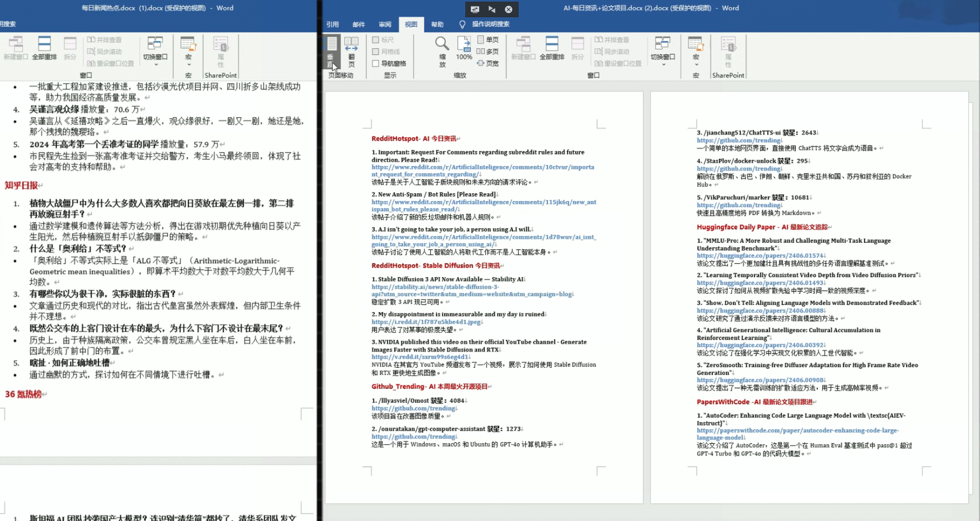Enable the Ruler (标尺) checkbox

point(376,40)
